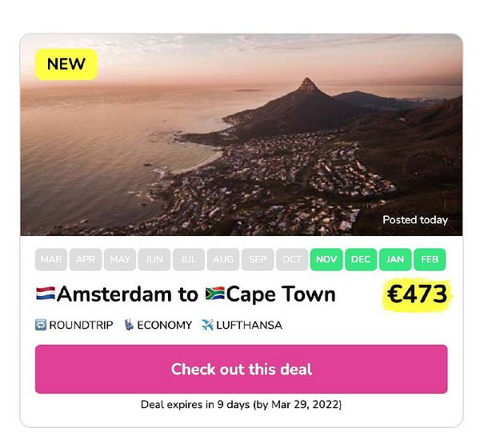Select the JAN month chip
The width and height of the screenshot is (480, 448).
[x=395, y=259]
